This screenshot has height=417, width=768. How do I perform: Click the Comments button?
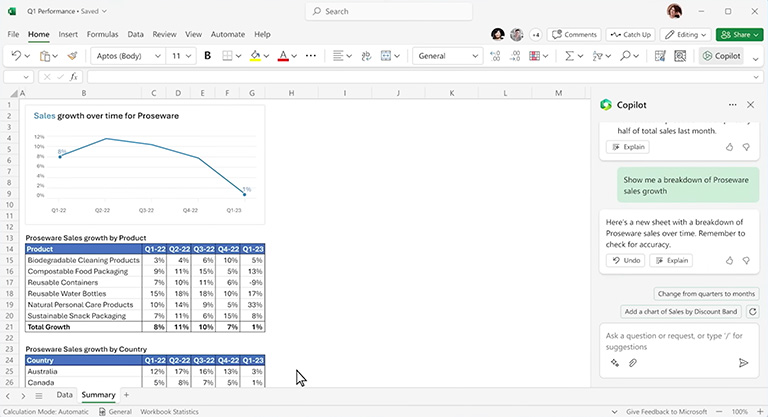575,34
